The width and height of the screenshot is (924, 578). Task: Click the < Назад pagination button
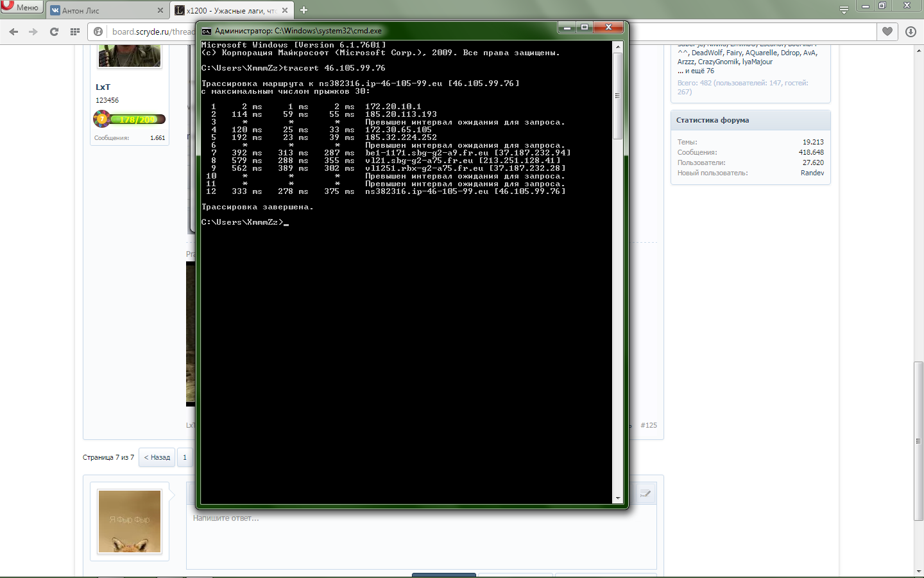(x=157, y=457)
